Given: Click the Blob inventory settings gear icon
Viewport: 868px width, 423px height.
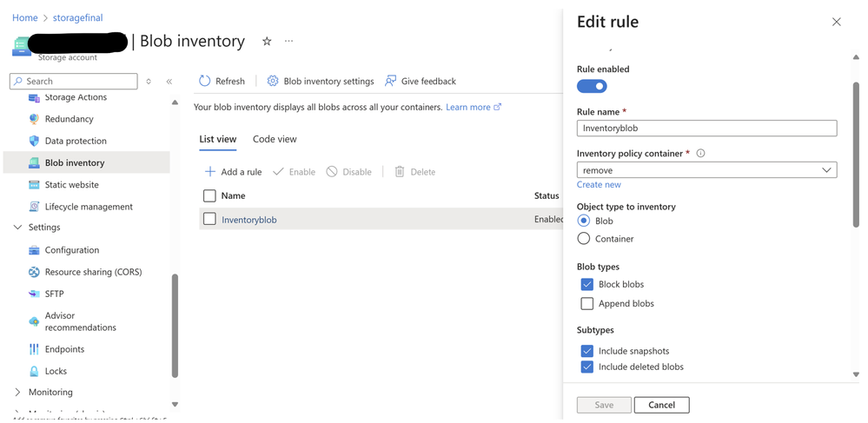Looking at the screenshot, I should pos(272,82).
